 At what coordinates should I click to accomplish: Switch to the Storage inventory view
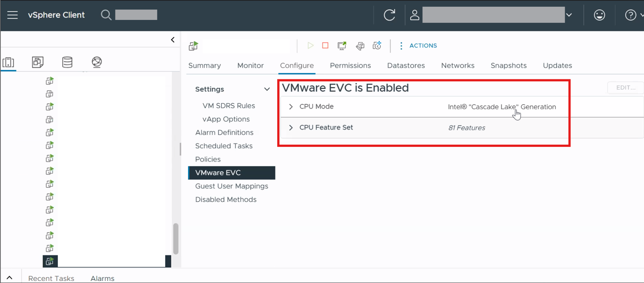click(x=67, y=62)
